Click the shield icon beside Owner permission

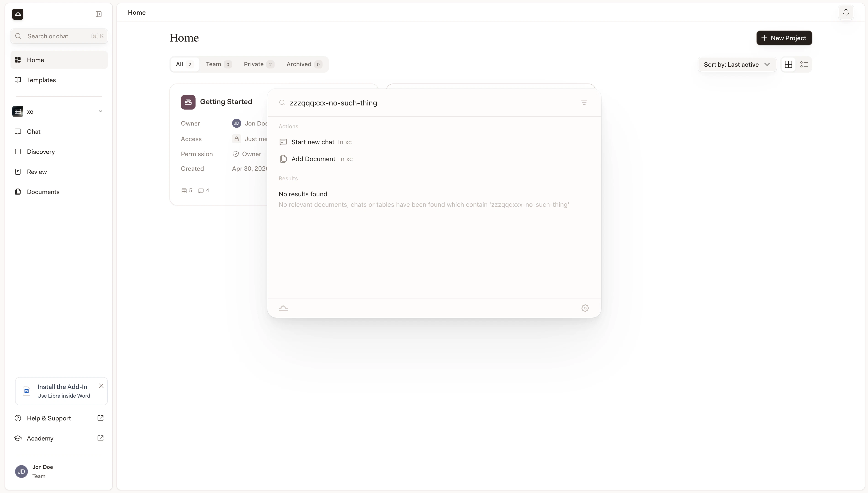point(236,154)
